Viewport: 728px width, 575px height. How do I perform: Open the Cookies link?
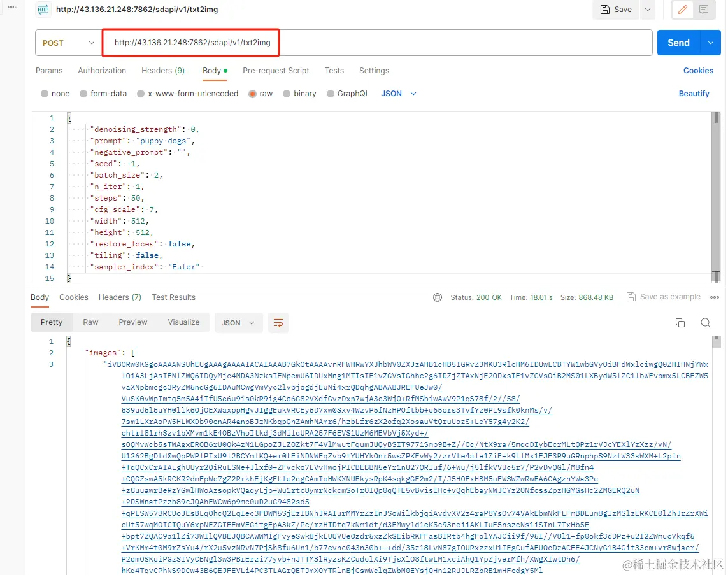click(x=698, y=71)
